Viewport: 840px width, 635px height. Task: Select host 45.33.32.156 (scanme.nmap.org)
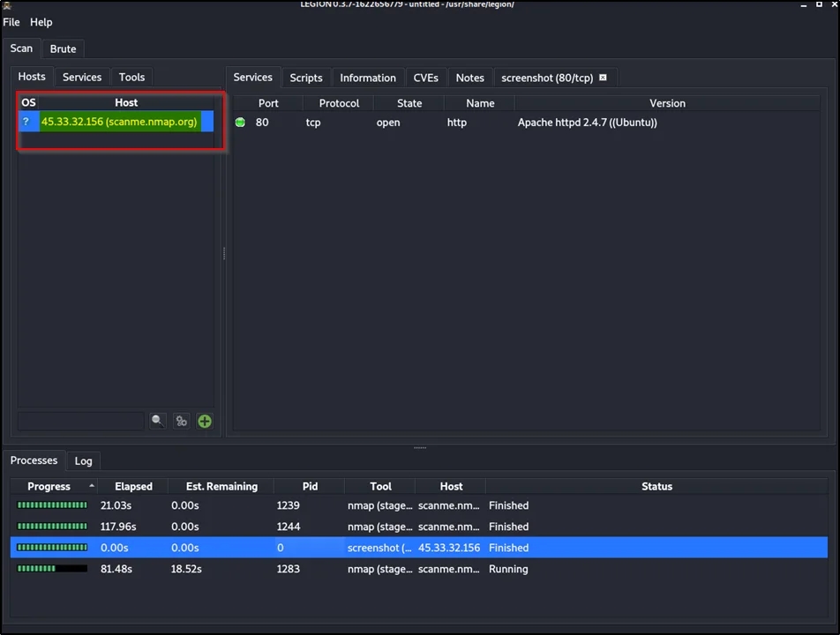[119, 122]
